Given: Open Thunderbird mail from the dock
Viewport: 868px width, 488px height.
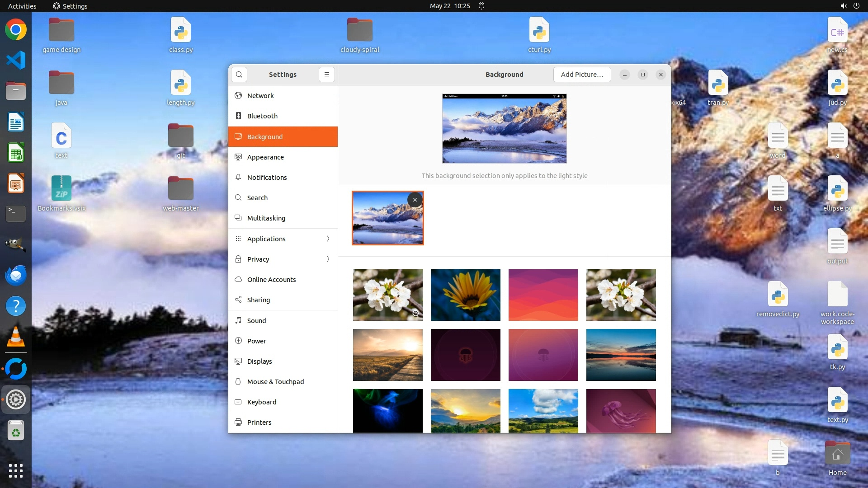Looking at the screenshot, I should pyautogui.click(x=16, y=275).
